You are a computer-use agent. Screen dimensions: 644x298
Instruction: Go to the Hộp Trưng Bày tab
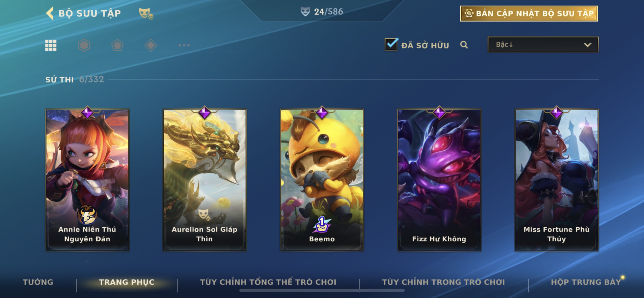586,282
